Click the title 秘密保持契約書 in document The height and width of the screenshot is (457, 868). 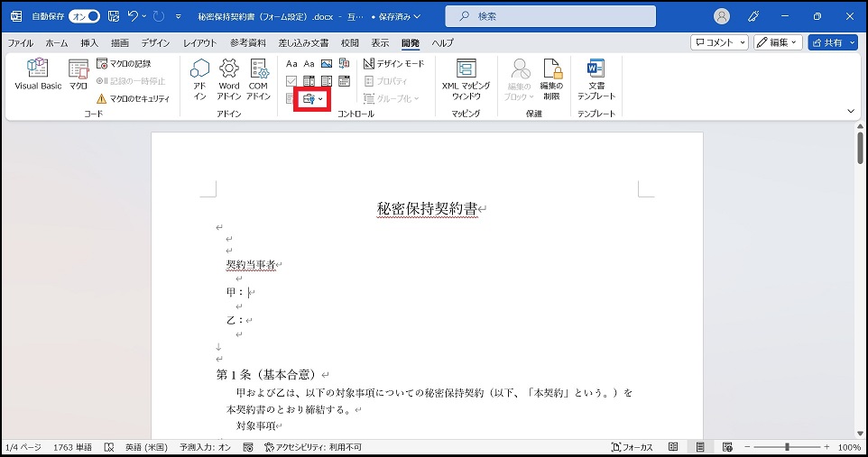427,208
